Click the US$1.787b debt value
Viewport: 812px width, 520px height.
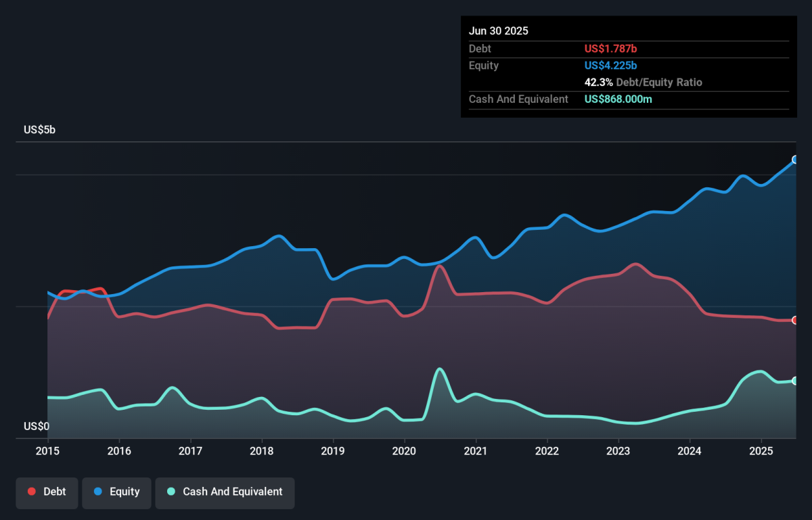pyautogui.click(x=610, y=49)
